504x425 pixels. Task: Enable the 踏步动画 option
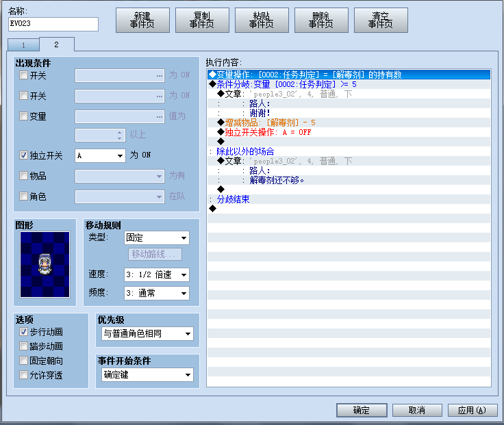click(x=23, y=346)
